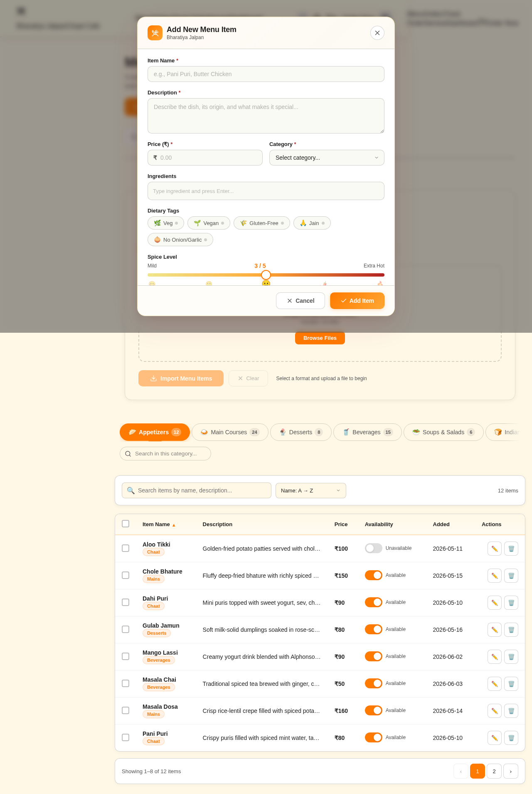Screen dimensions: 532x794
Task: Edit the Dahi Puri item
Action: point(495,603)
